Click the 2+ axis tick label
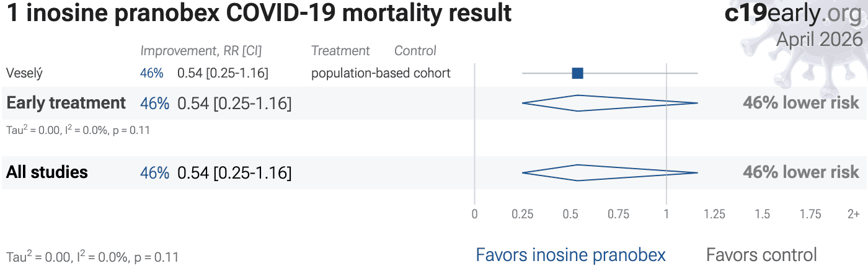Image resolution: width=868 pixels, height=266 pixels. coord(853,215)
